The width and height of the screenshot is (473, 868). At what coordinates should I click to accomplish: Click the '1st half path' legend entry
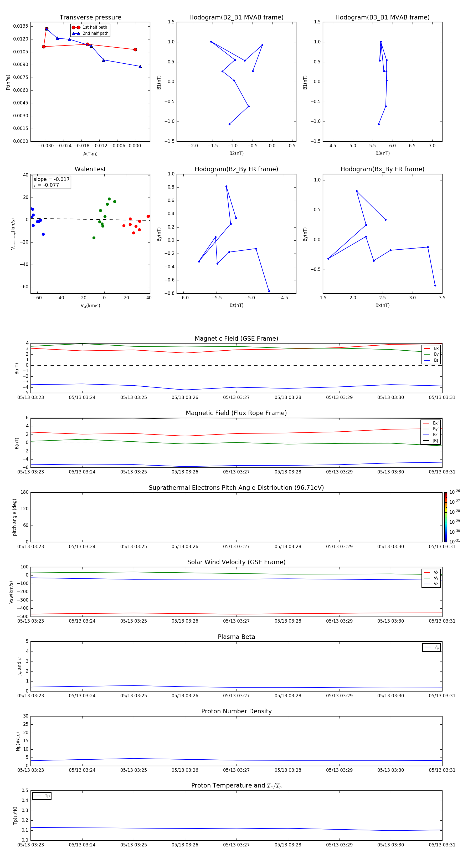click(90, 27)
